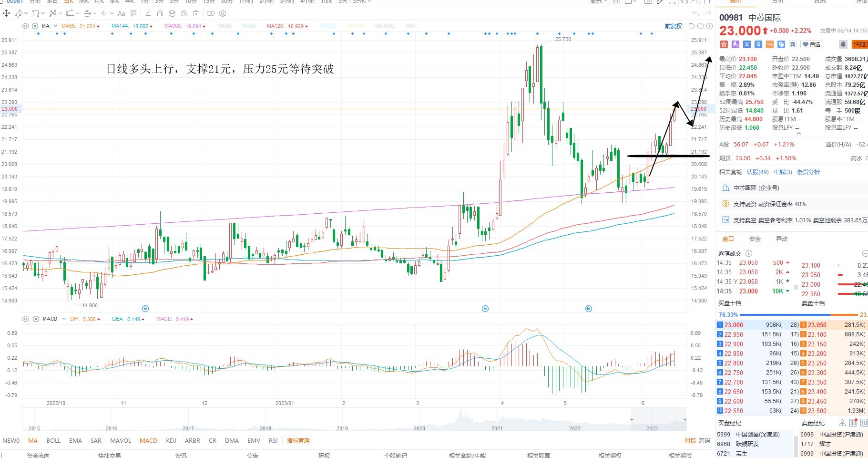
Task: Open the 前复权 adjustment dropdown
Action: click(674, 26)
